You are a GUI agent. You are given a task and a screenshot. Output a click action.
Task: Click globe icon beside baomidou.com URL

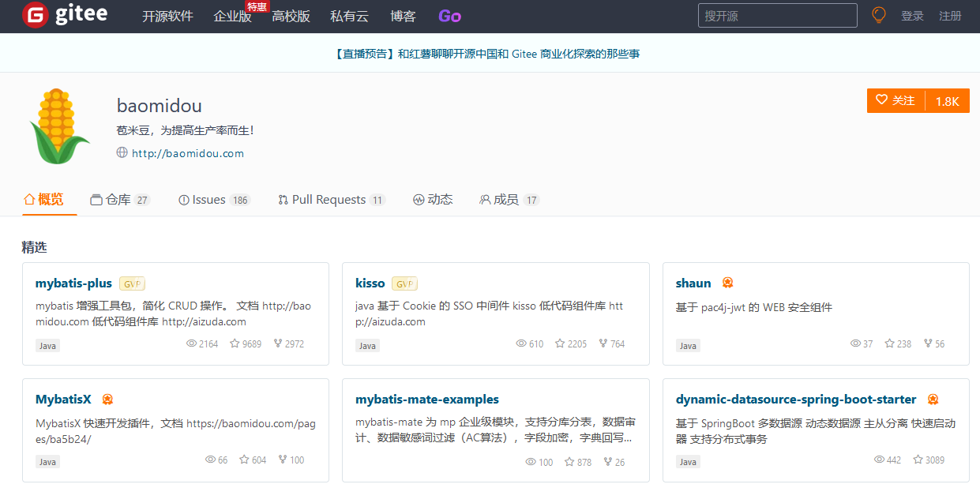point(122,153)
